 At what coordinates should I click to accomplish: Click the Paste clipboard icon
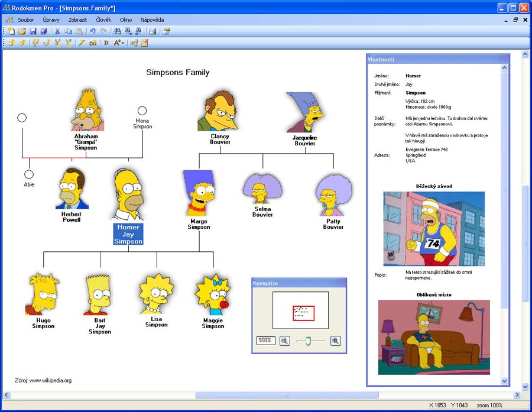pyautogui.click(x=79, y=31)
